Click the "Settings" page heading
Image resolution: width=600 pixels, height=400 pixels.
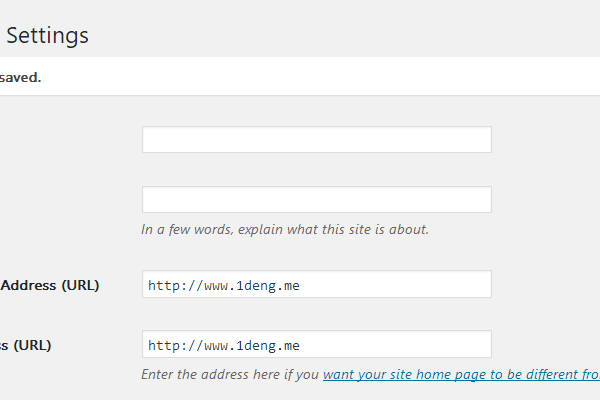point(48,35)
